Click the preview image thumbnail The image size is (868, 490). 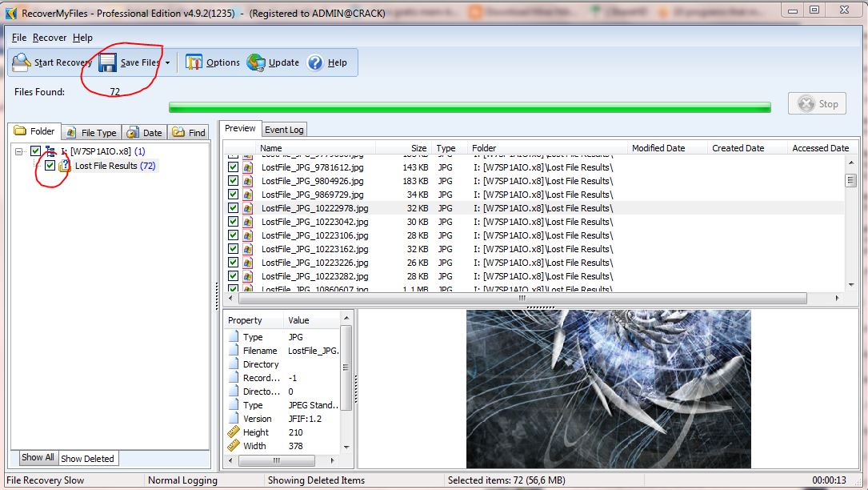click(608, 389)
